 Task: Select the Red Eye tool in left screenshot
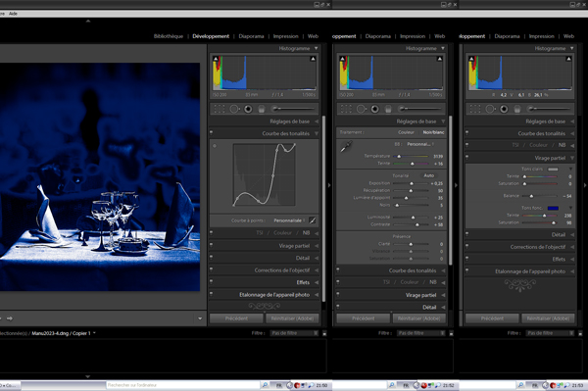(x=248, y=109)
